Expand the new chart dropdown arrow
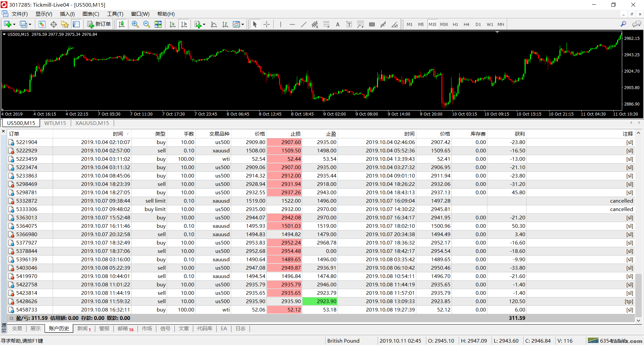The height and width of the screenshot is (345, 644). click(14, 24)
